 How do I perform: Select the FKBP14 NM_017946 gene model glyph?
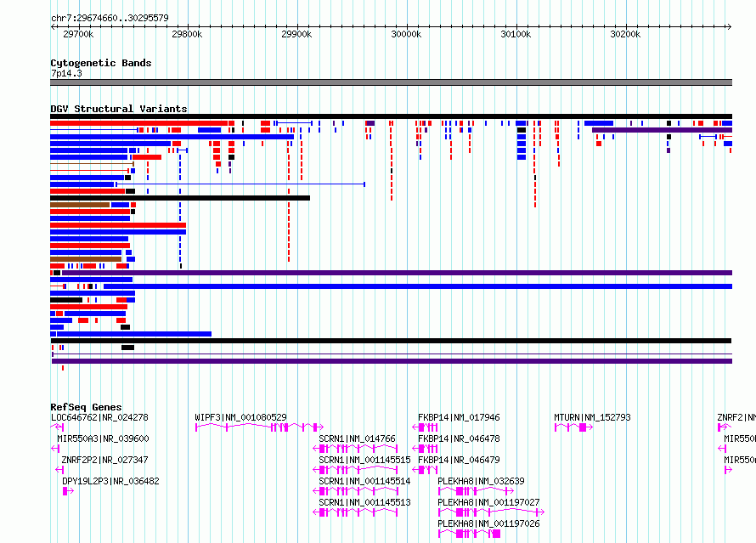coord(426,427)
